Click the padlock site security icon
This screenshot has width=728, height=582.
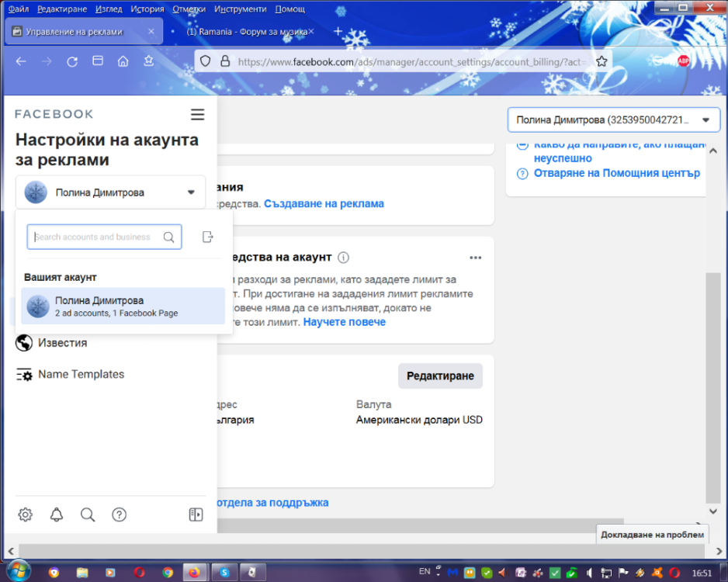[225, 61]
